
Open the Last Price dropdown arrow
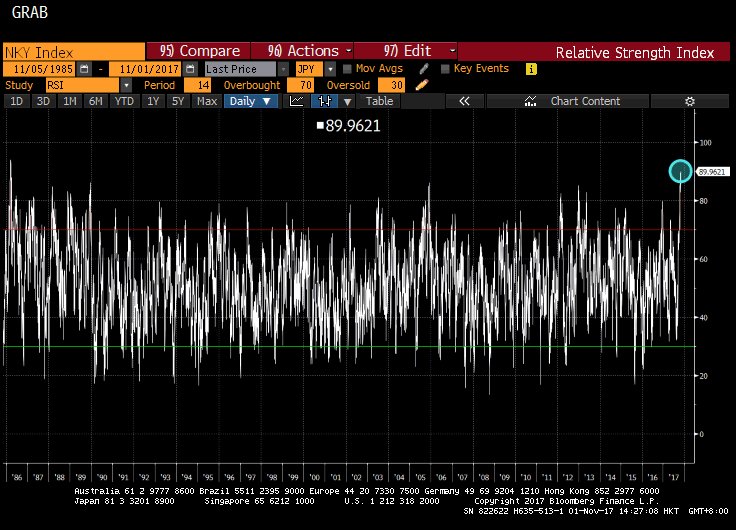point(283,69)
